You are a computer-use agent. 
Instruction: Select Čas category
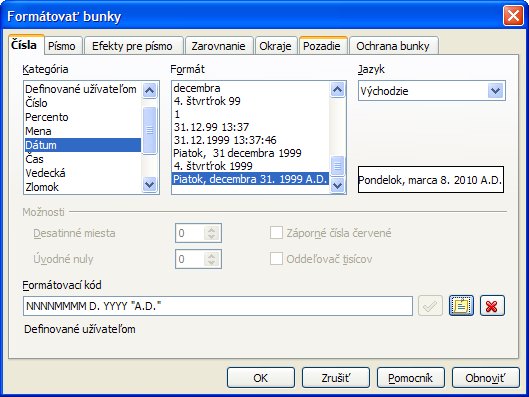pyautogui.click(x=83, y=159)
